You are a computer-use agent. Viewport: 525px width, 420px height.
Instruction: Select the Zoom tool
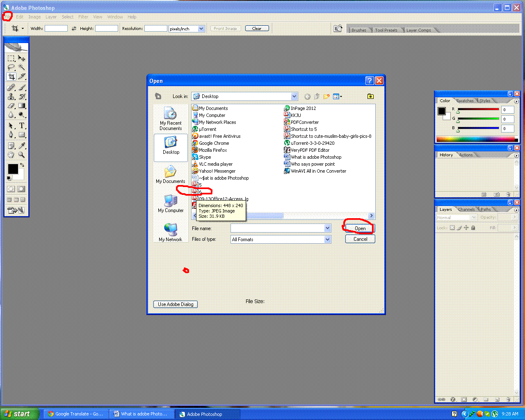point(21,155)
